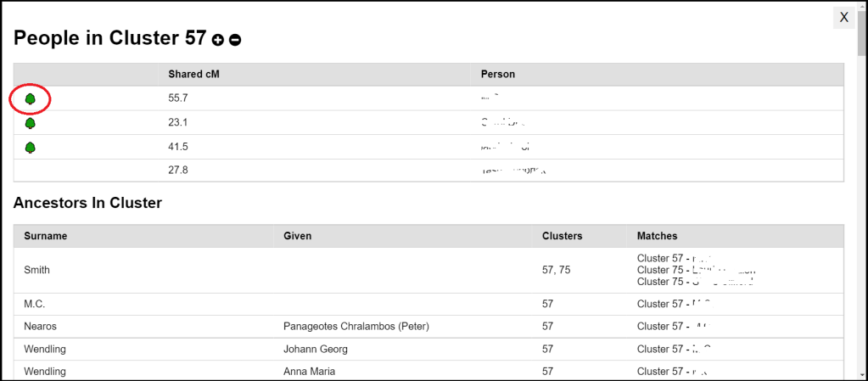Image resolution: width=868 pixels, height=381 pixels.
Task: Select the tree icon in the 41.5 cM row
Action: coord(31,148)
